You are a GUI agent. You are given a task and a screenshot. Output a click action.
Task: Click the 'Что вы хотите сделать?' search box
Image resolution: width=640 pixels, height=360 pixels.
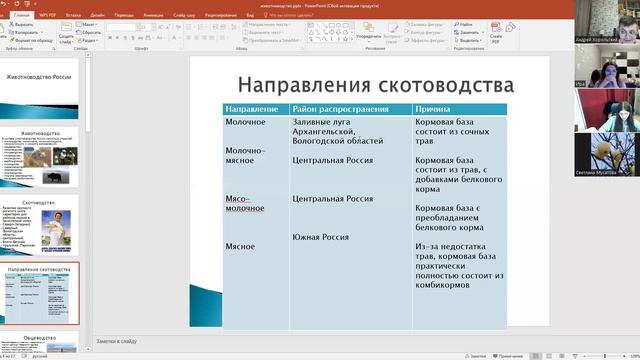(289, 15)
